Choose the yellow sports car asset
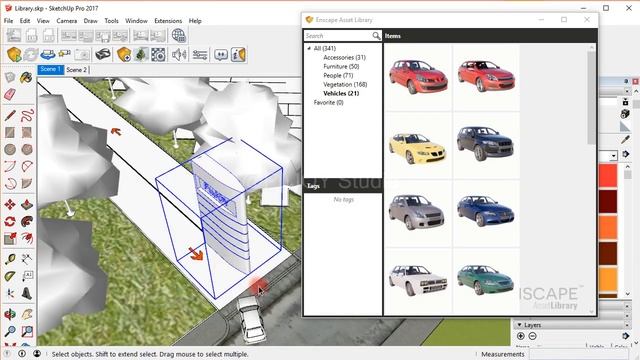640x360 pixels. (x=418, y=147)
